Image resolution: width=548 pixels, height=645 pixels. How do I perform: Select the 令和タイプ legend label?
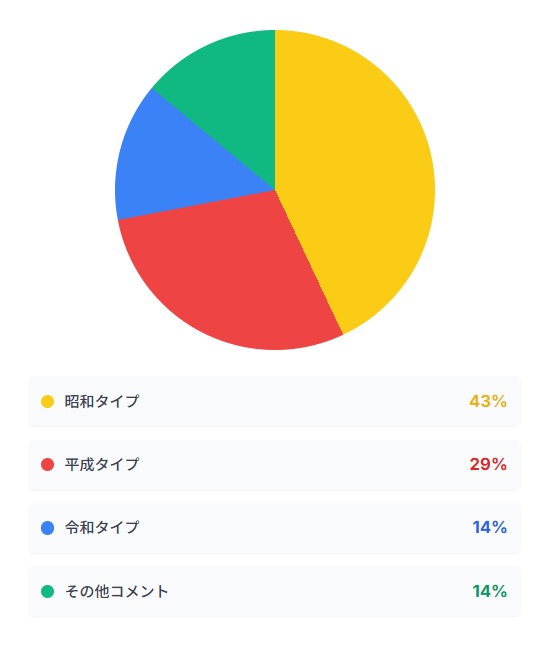(102, 528)
